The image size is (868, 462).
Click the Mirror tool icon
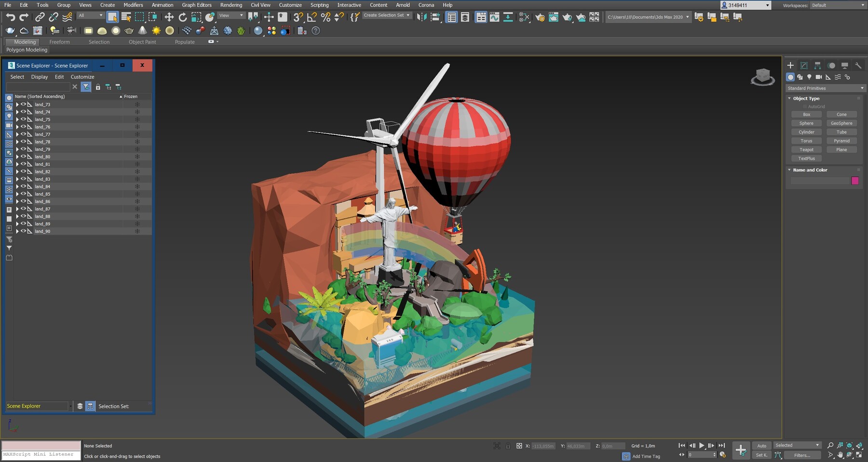(421, 17)
